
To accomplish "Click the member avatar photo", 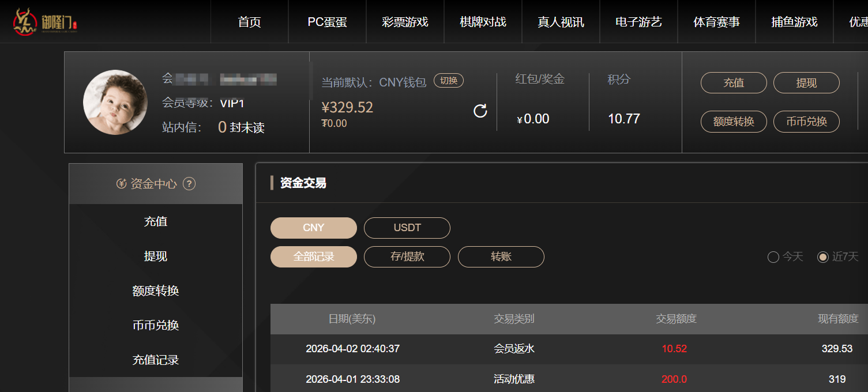I will [115, 102].
